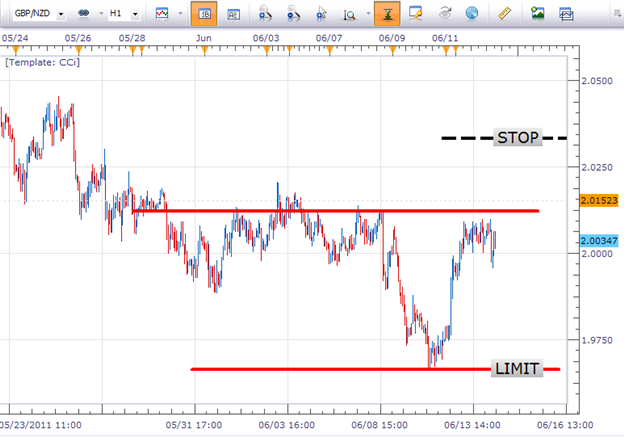The image size is (624, 437).
Task: Click the 05/28 date on the top scale
Action: (132, 38)
